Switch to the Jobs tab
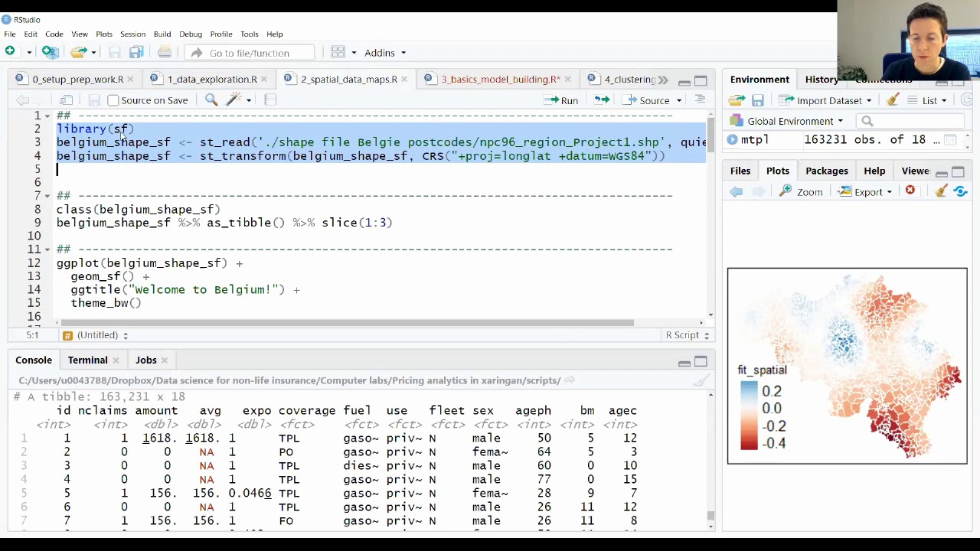 [x=145, y=360]
